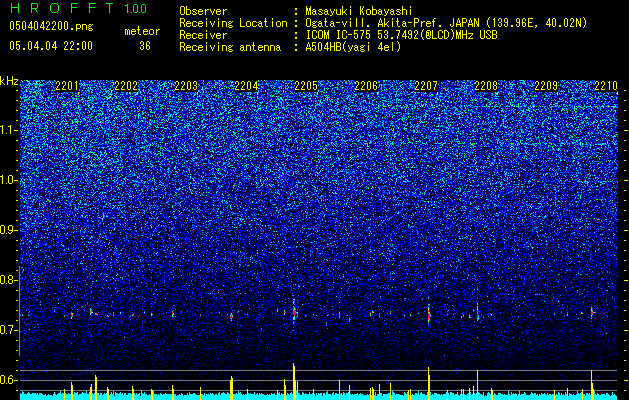Click the 2205 time marker
Screen dimensions: 629x400
coord(306,86)
